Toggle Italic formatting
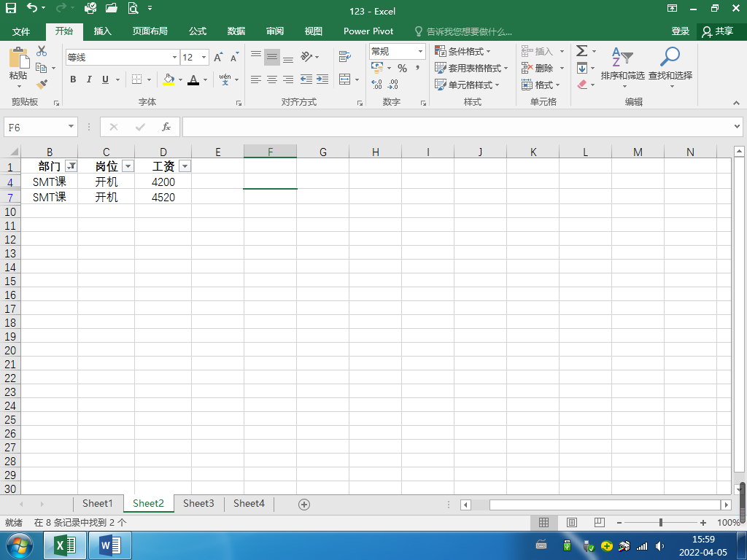The height and width of the screenshot is (560, 747). click(x=89, y=79)
